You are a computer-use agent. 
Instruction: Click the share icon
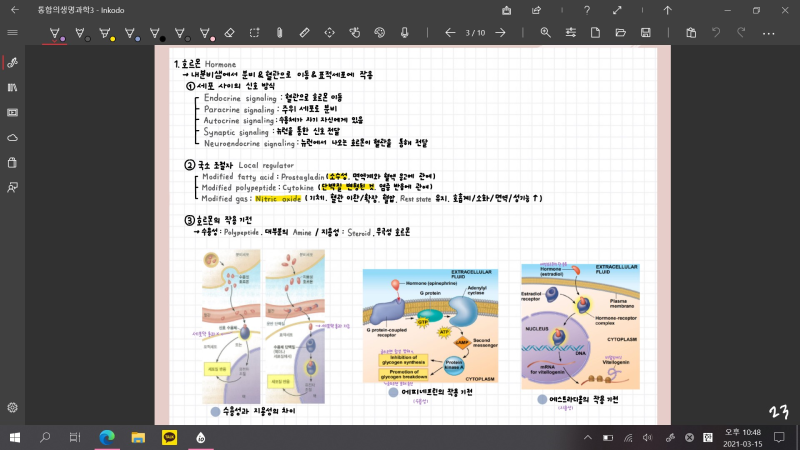coord(536,10)
